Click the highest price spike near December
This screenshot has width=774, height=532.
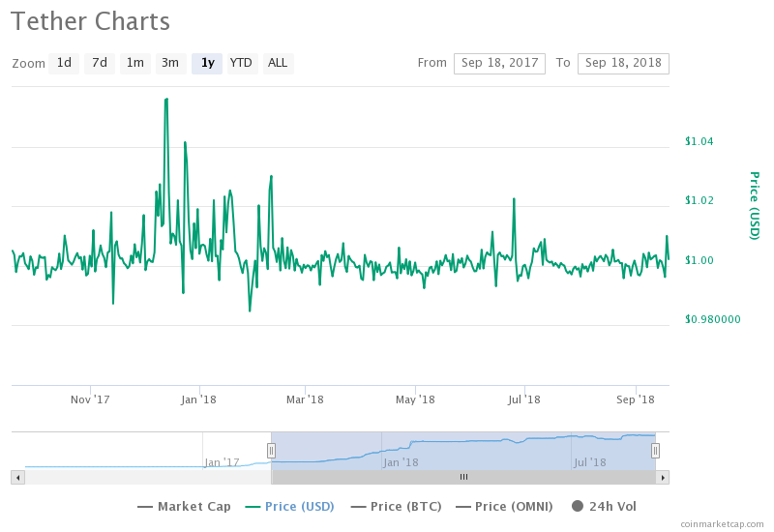166,100
